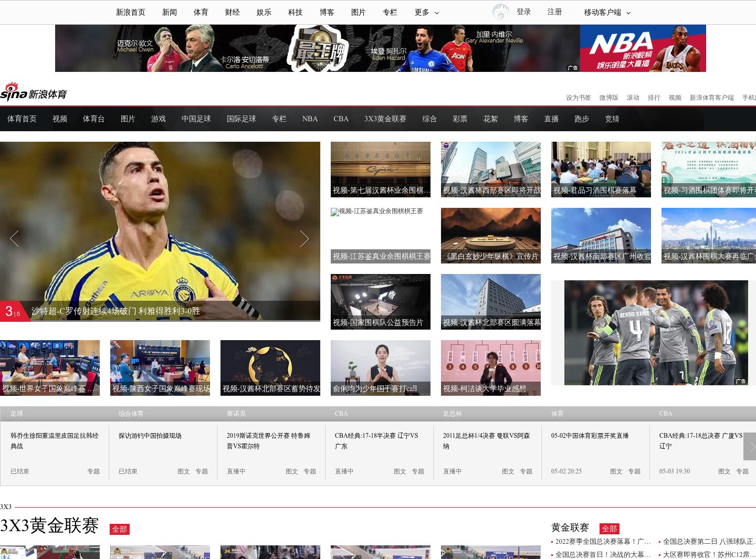Select 国际足球 in the navigation bar
The width and height of the screenshot is (756, 559).
241,119
